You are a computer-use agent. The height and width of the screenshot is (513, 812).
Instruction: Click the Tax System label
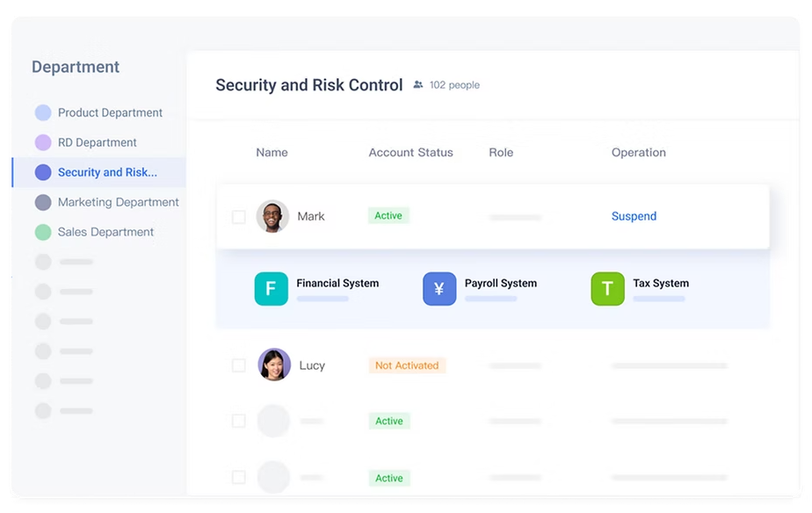coord(661,283)
